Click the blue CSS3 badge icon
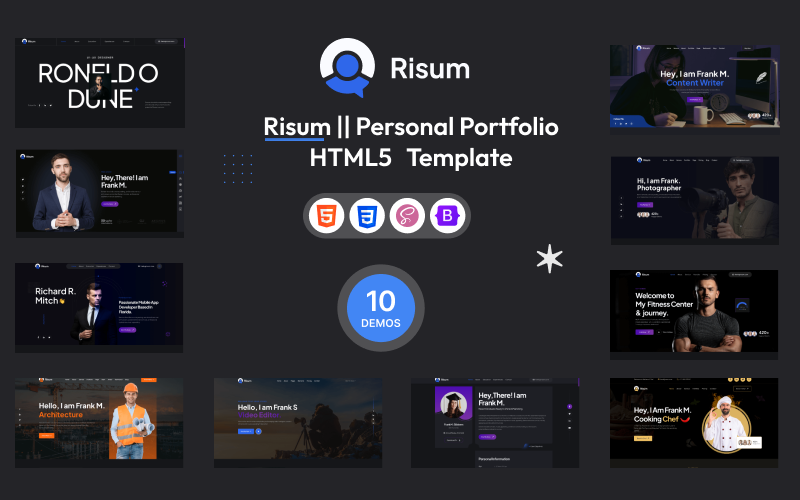The height and width of the screenshot is (500, 800). pos(367,216)
